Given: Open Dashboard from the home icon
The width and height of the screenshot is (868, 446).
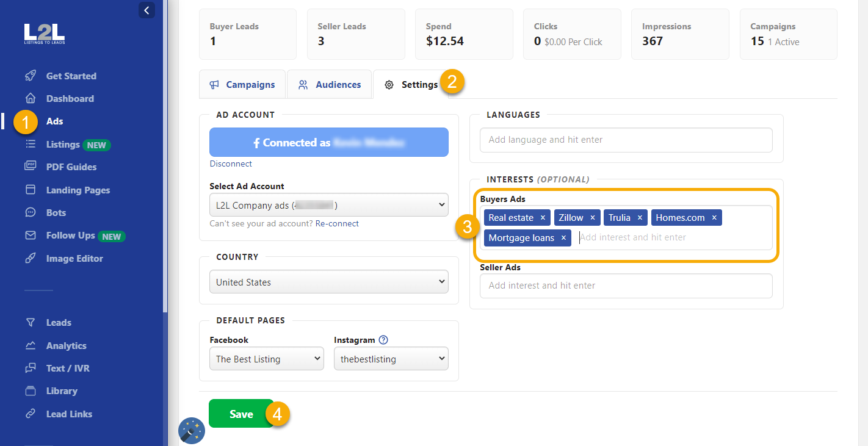Looking at the screenshot, I should click(x=31, y=99).
